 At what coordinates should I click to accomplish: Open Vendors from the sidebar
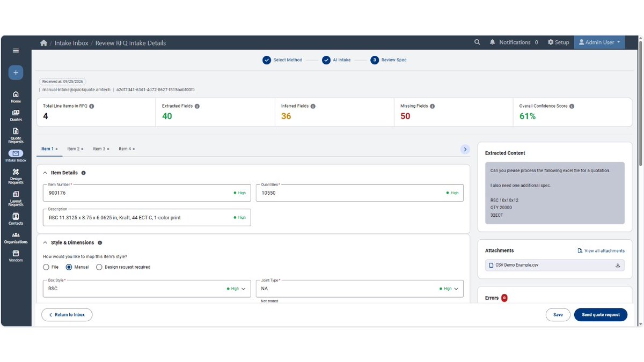click(16, 256)
